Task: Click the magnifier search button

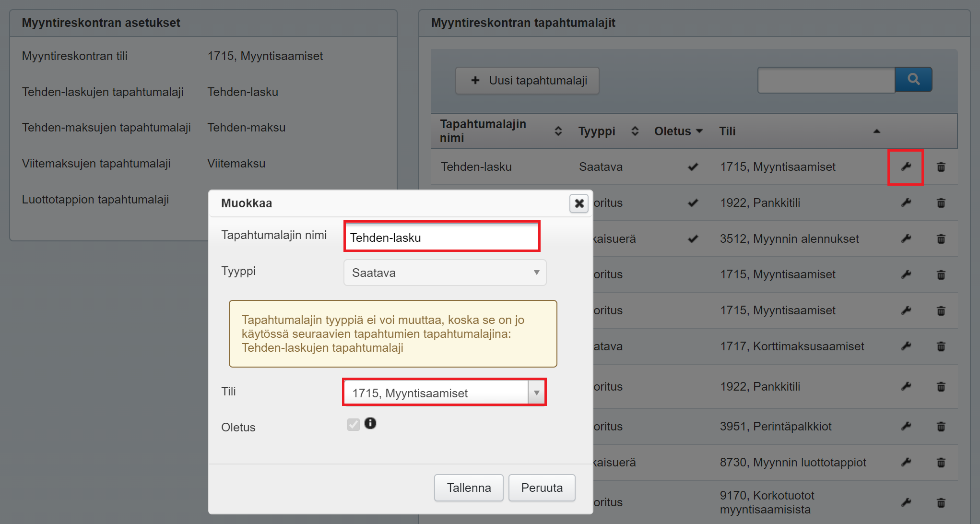Action: 913,80
